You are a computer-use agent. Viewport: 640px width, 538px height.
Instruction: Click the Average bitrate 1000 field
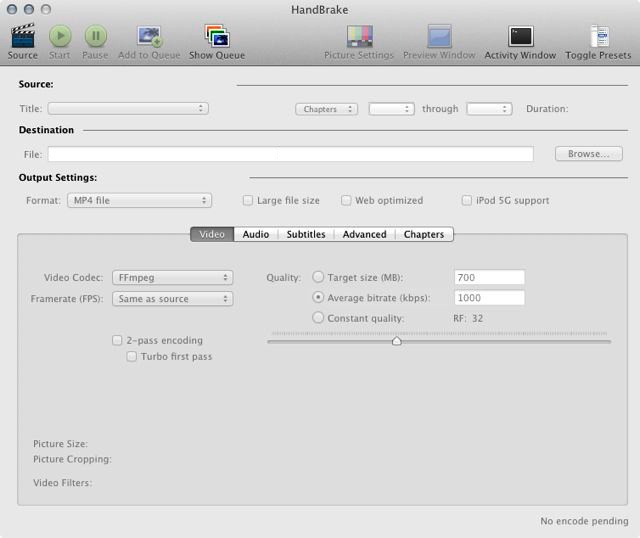pos(489,298)
